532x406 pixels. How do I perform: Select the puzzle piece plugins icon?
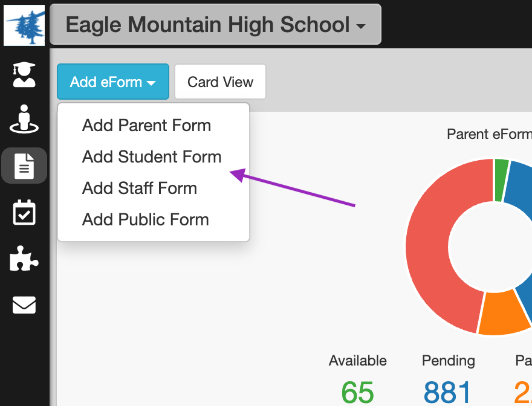click(x=24, y=259)
